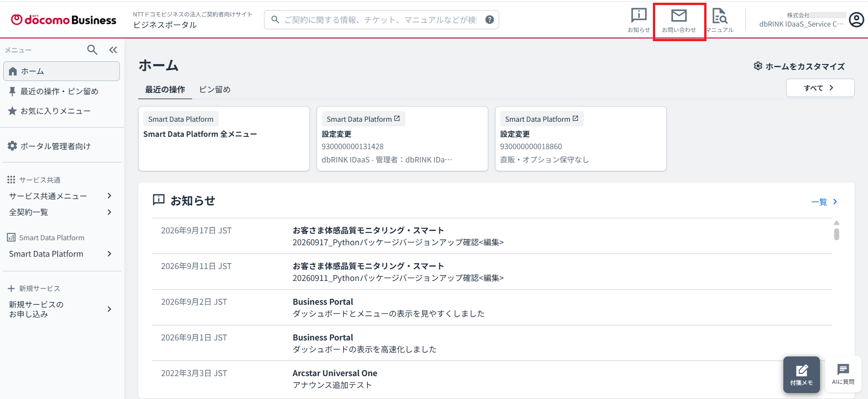Click the search help question mark icon
Viewport: 868px width, 399px height.
pos(490,20)
